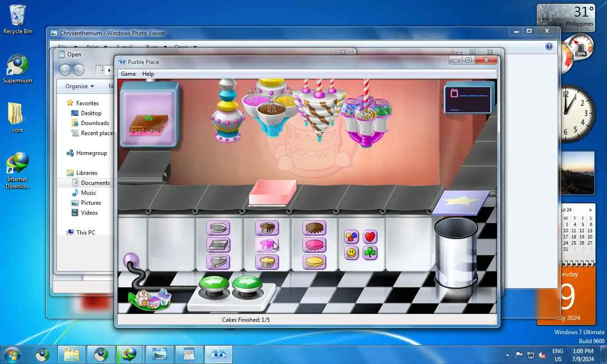
Task: Open the Help menu in Purble Place
Action: point(148,74)
